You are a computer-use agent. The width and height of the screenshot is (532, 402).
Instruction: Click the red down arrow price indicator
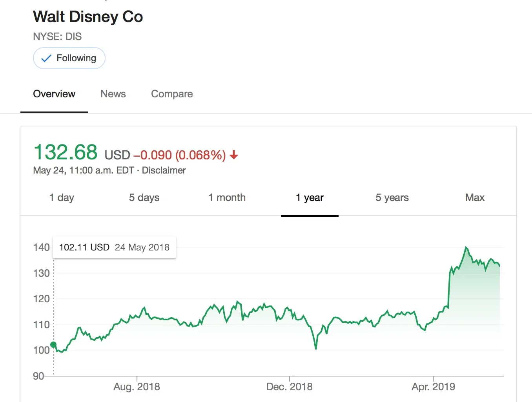coord(234,155)
